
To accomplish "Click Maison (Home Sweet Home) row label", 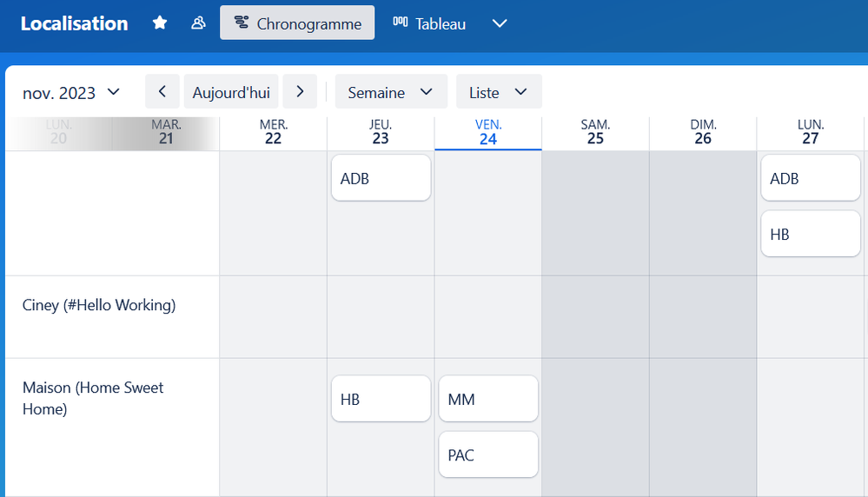I will [x=93, y=398].
